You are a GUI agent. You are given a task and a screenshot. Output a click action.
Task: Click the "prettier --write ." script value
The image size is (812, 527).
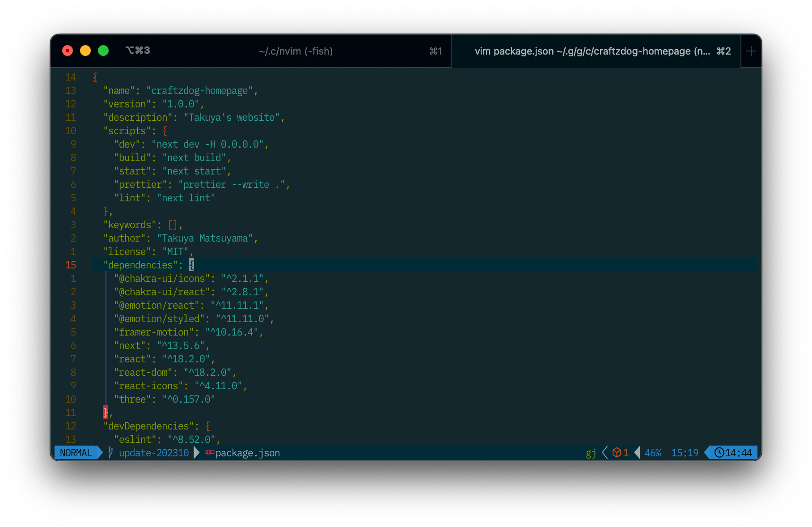(232, 184)
